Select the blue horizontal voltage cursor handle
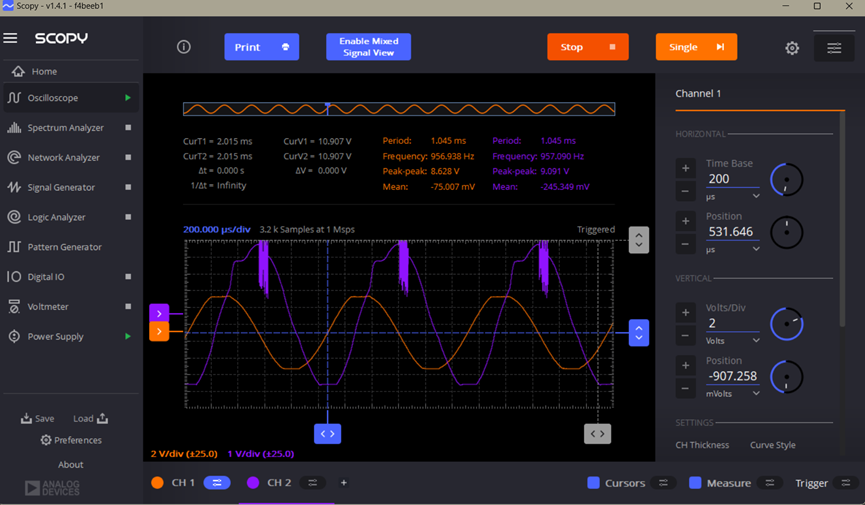This screenshot has height=505, width=865. click(x=639, y=333)
